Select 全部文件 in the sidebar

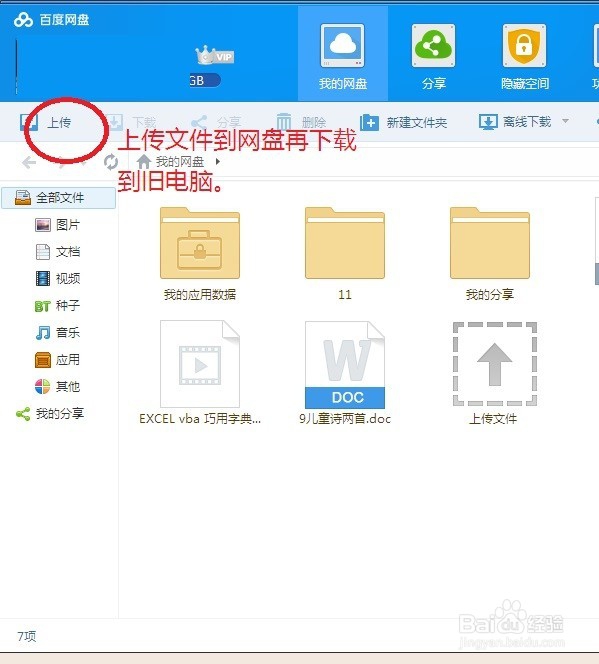[58, 198]
